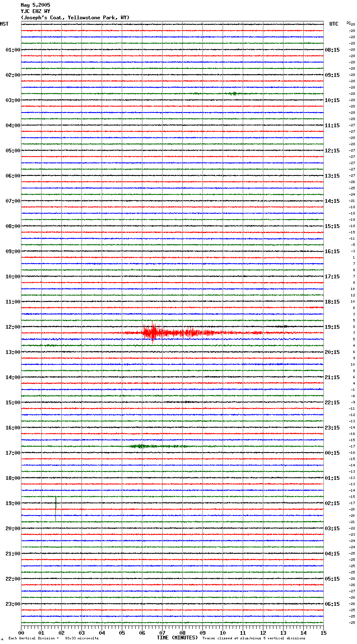Click the "UTC" column header
Screen dimensions: 357x644
[x=333, y=24]
